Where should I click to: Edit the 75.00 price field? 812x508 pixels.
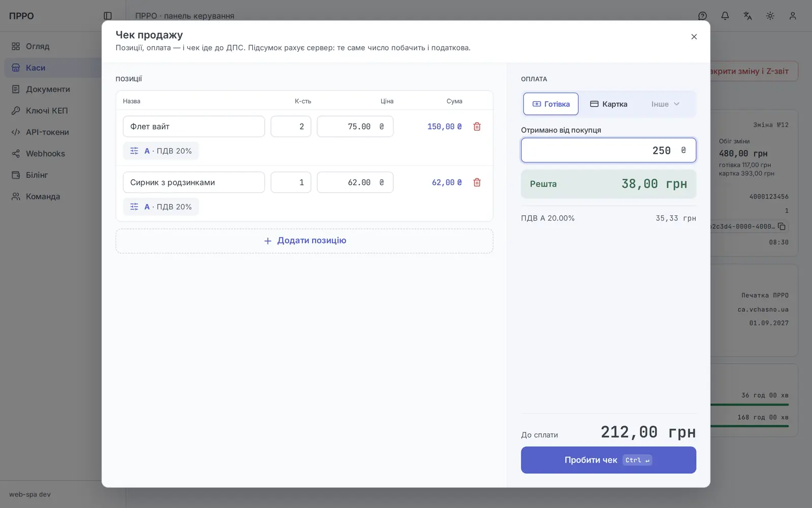pyautogui.click(x=355, y=126)
